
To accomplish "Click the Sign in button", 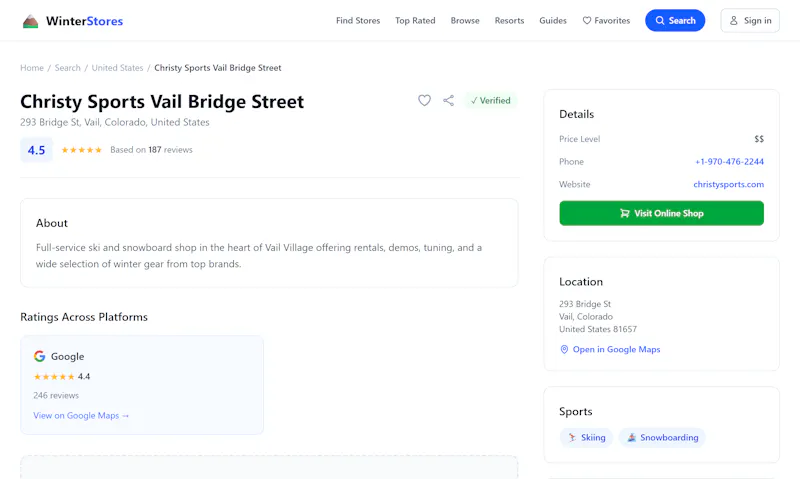I will (750, 20).
